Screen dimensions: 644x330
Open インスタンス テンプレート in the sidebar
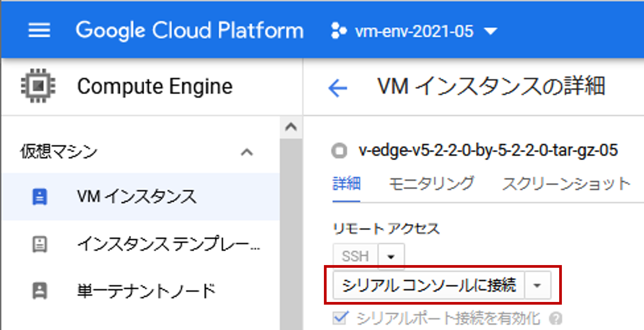coord(141,244)
